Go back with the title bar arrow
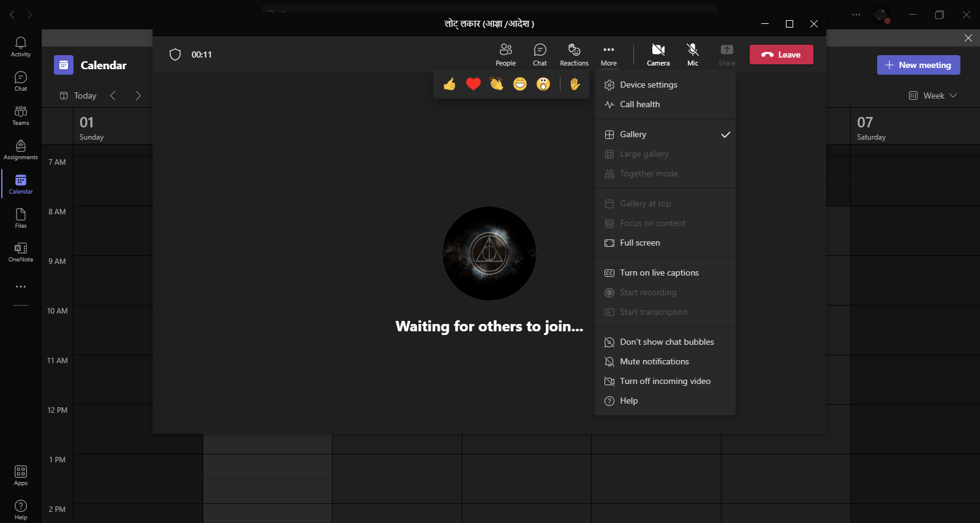Screen dimensions: 980x523 (12, 15)
